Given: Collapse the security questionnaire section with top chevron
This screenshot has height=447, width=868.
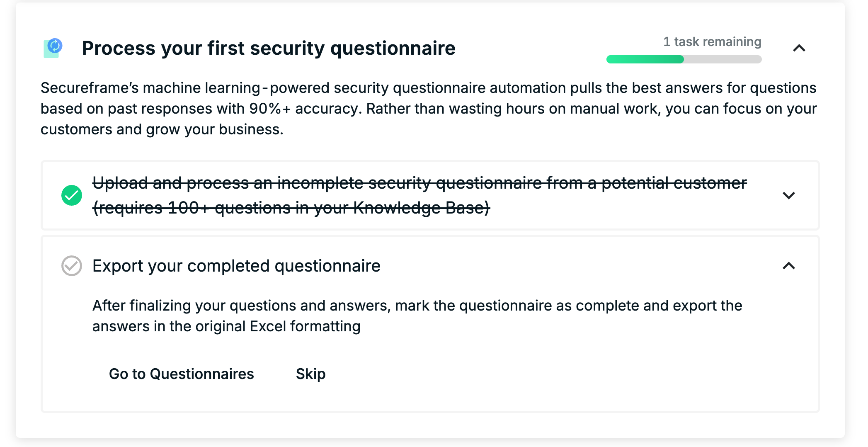Looking at the screenshot, I should click(x=799, y=48).
